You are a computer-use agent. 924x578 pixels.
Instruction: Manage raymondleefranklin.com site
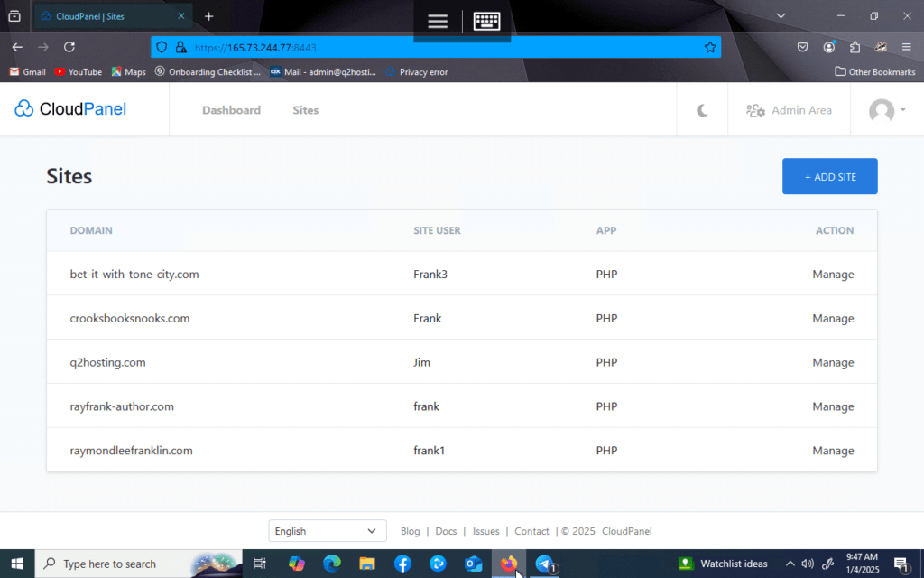[x=833, y=451]
